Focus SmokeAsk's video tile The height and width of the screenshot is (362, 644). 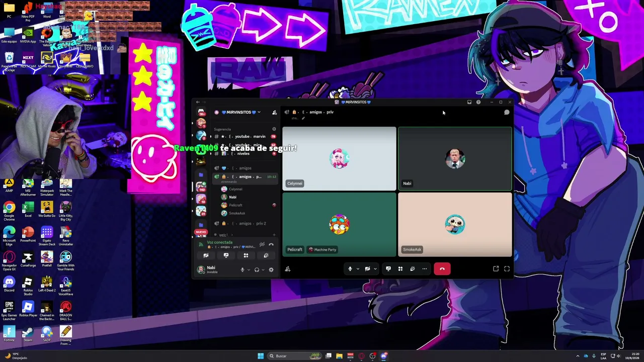[455, 225]
